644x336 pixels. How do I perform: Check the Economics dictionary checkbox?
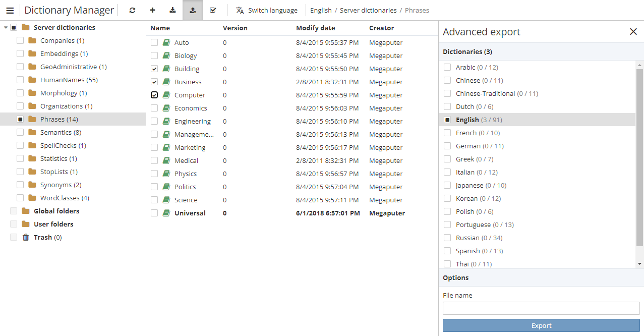click(154, 108)
